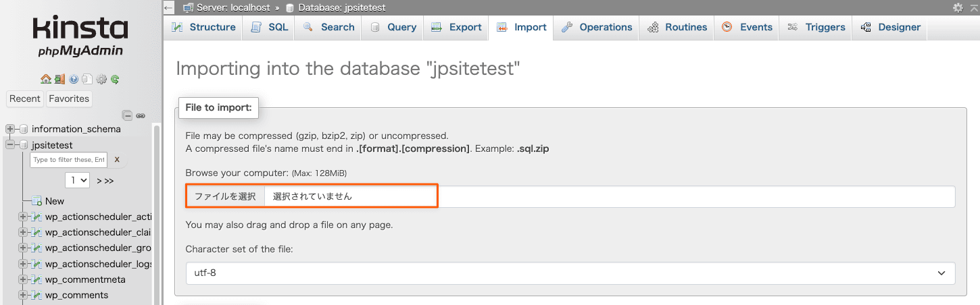Click the jpsitetest database cylinder icon

24,145
